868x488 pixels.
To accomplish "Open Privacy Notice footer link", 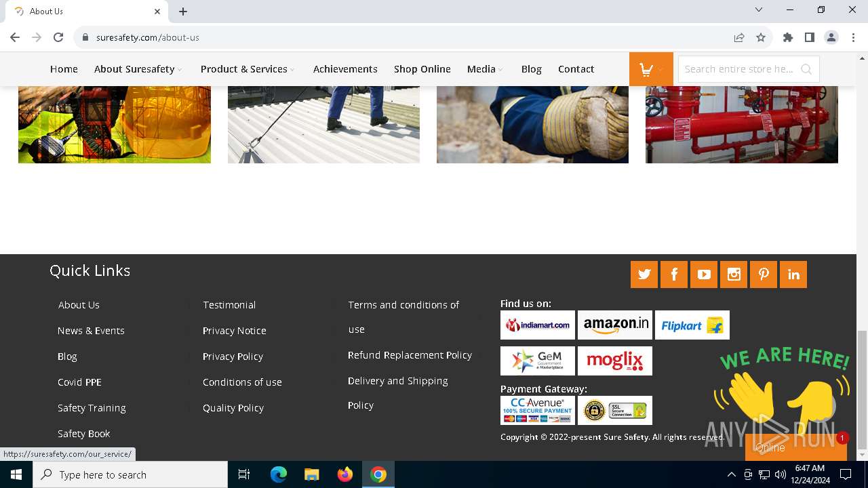I will pos(235,331).
